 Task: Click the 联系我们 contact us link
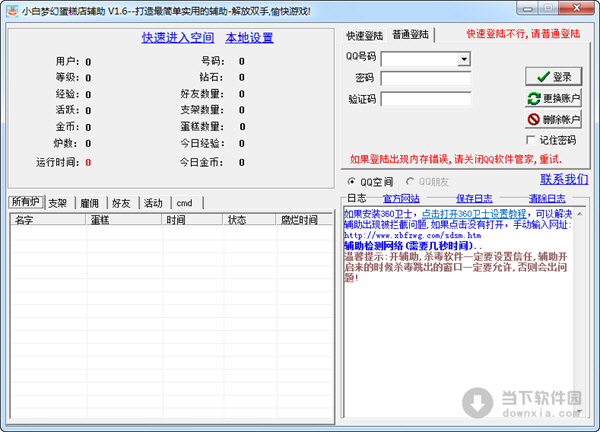564,179
